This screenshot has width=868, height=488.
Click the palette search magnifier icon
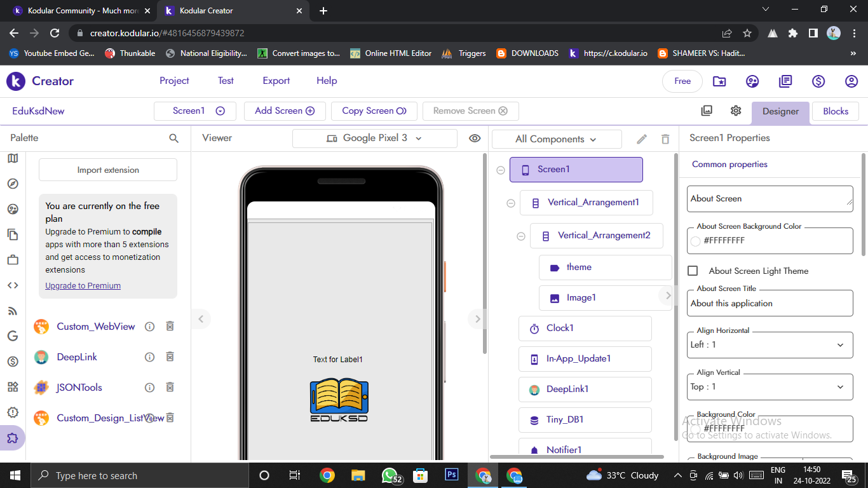coord(173,138)
